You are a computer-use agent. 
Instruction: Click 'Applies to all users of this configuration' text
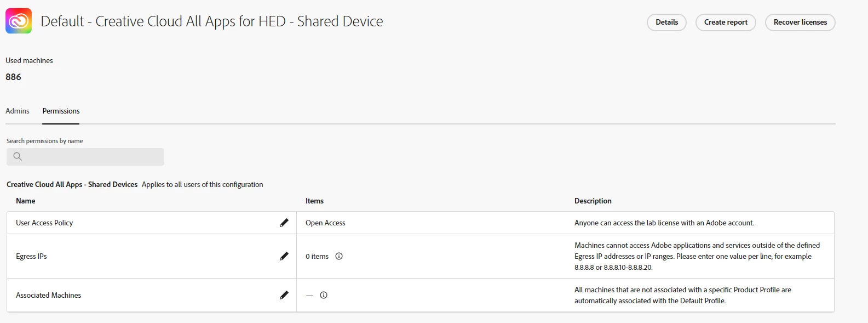[203, 184]
